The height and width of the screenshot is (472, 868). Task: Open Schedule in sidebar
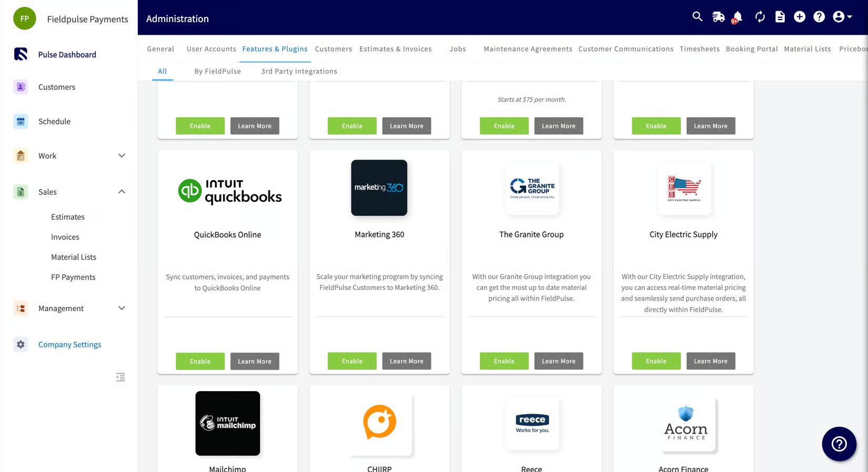54,121
